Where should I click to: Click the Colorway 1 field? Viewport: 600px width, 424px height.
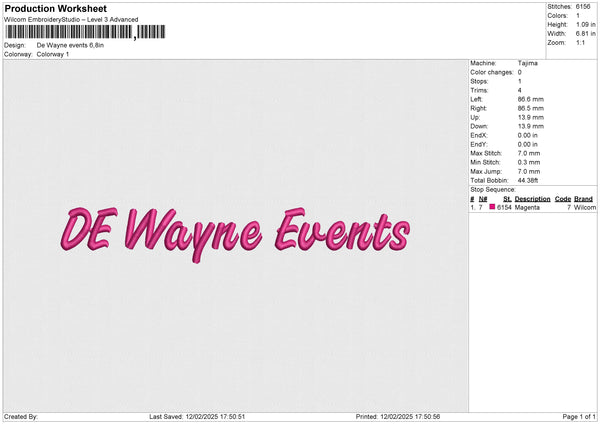pos(52,54)
